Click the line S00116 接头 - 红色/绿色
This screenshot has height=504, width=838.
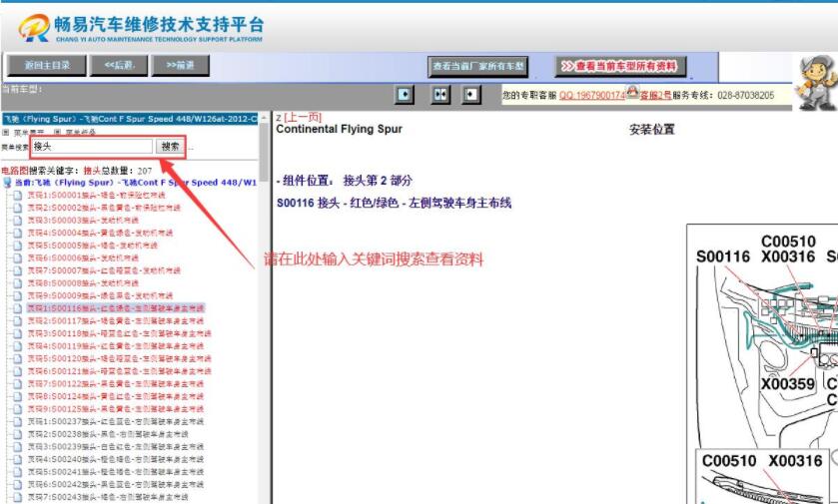(x=394, y=203)
